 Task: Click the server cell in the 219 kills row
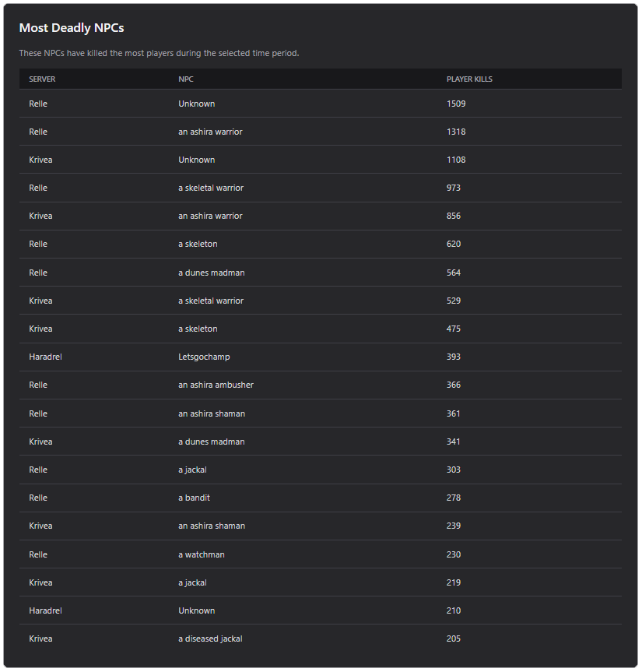coord(40,583)
